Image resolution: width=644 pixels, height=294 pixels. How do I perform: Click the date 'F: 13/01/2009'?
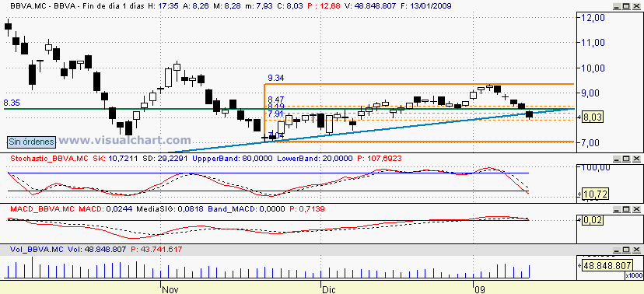click(425, 6)
